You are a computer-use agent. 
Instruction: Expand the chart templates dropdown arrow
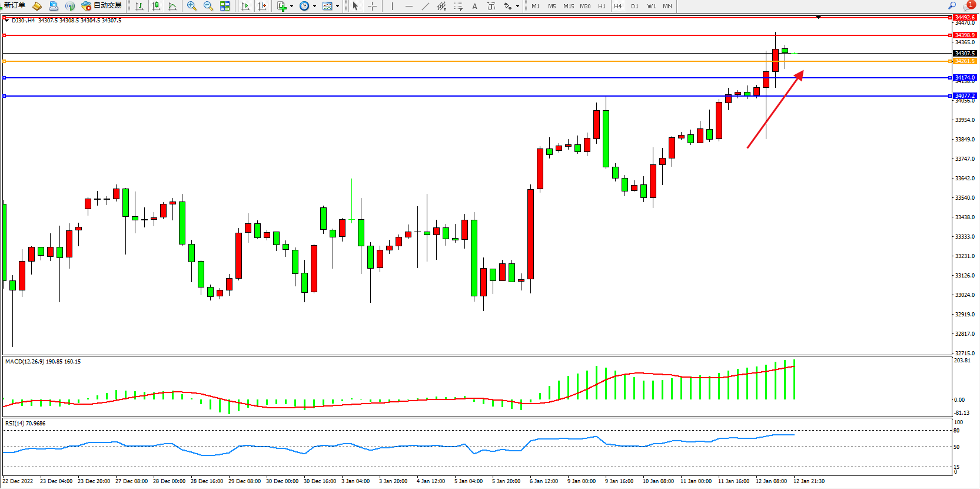pyautogui.click(x=337, y=6)
